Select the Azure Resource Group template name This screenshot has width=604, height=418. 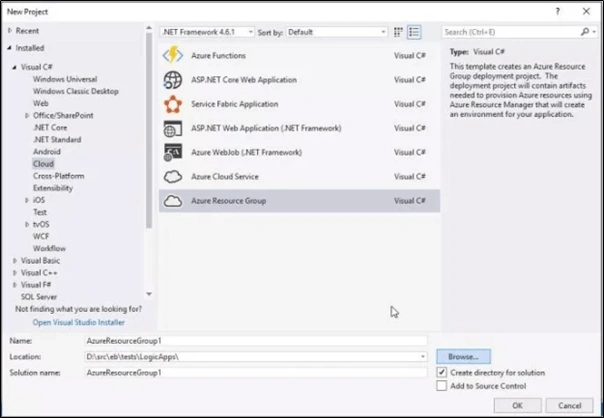pyautogui.click(x=228, y=201)
